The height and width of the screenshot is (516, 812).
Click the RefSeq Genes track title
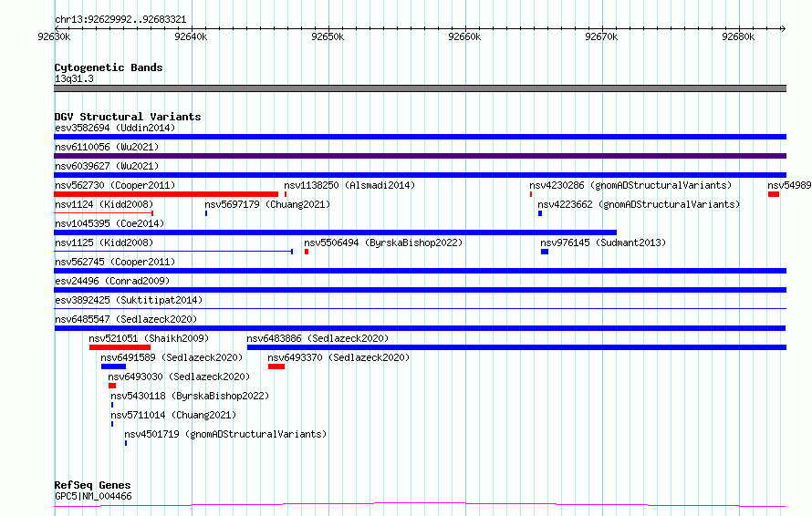(92, 485)
